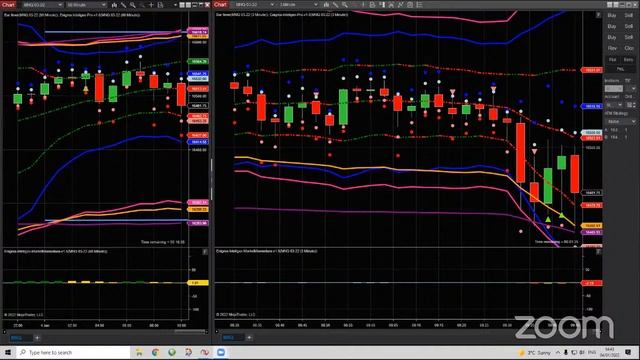The height and width of the screenshot is (360, 640).
Task: Open right chart instrument dropdown
Action: pos(254,5)
